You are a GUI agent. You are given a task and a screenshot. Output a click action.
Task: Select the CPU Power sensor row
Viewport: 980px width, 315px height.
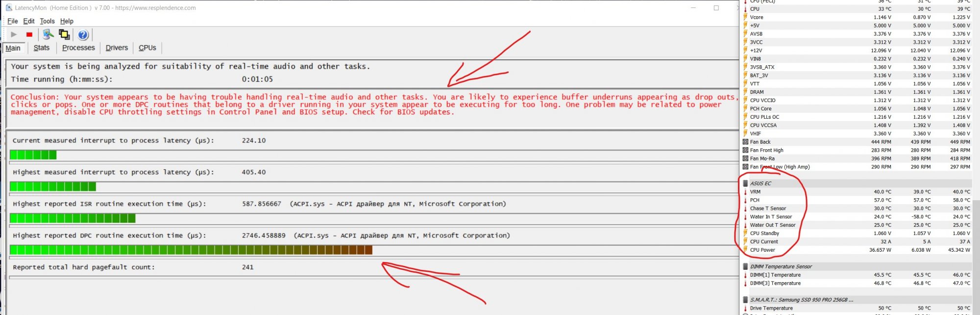[x=762, y=250]
